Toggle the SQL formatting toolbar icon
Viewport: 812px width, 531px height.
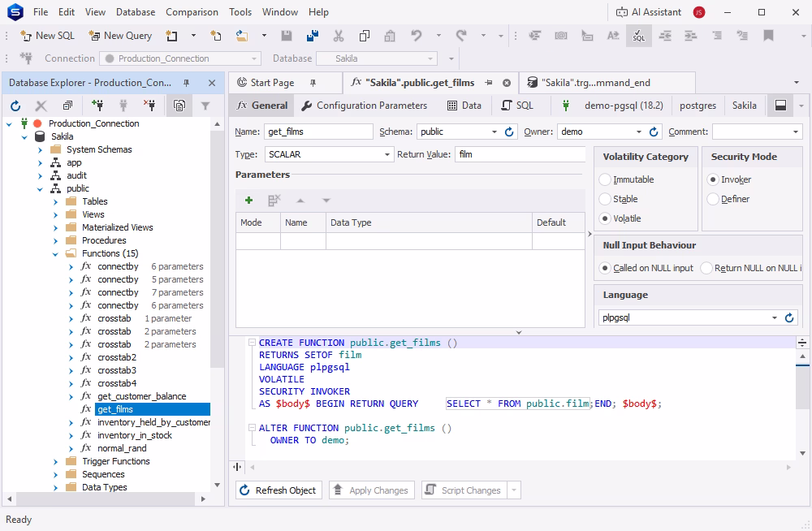click(639, 36)
